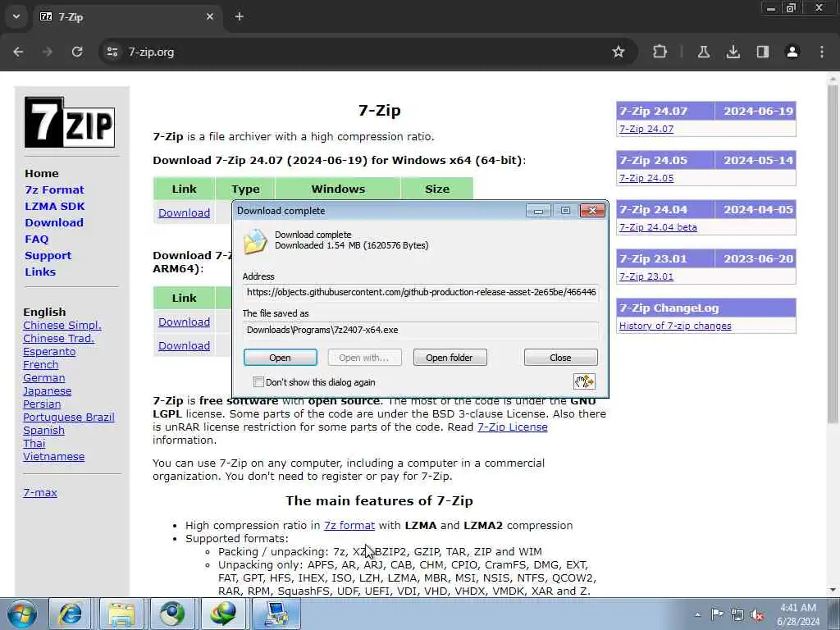The image size is (840, 630).
Task: Open the profile avatar icon
Action: tap(792, 52)
